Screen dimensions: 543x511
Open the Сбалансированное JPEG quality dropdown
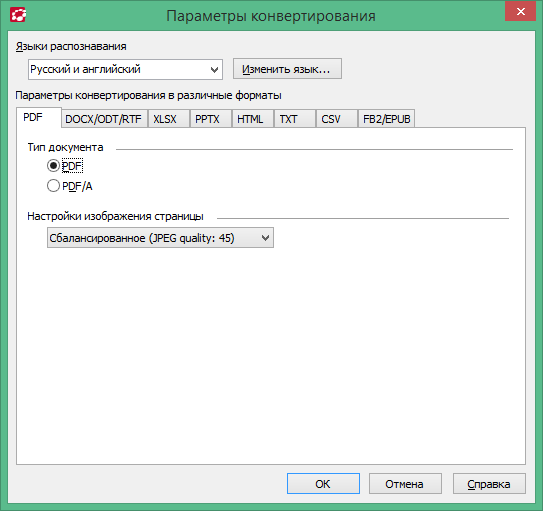click(x=160, y=237)
